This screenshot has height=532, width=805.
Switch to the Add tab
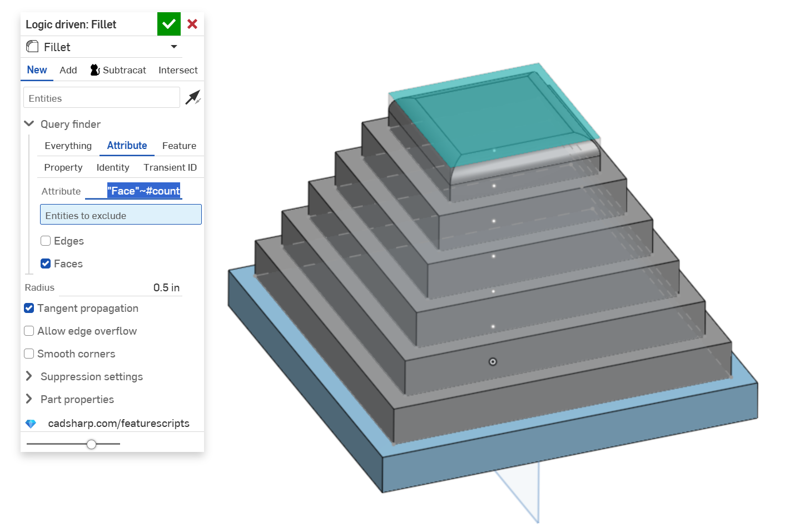click(68, 70)
